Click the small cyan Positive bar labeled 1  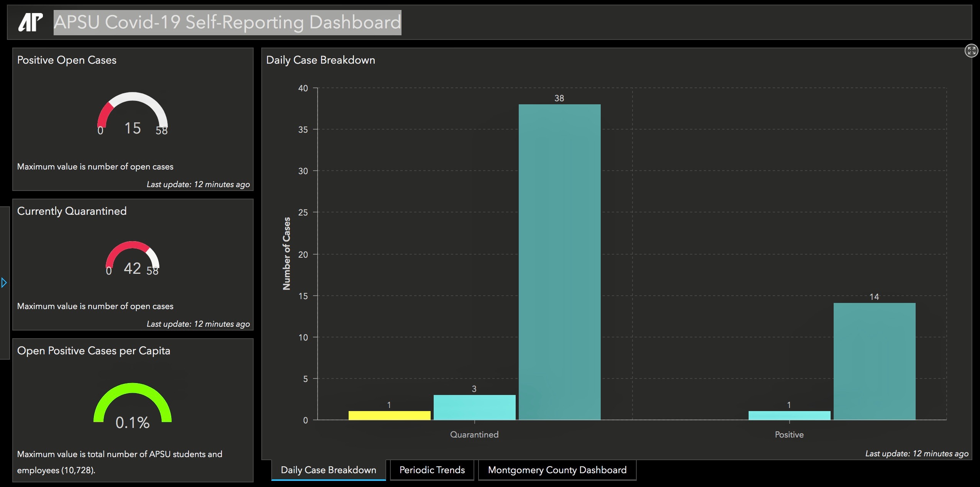click(x=789, y=415)
